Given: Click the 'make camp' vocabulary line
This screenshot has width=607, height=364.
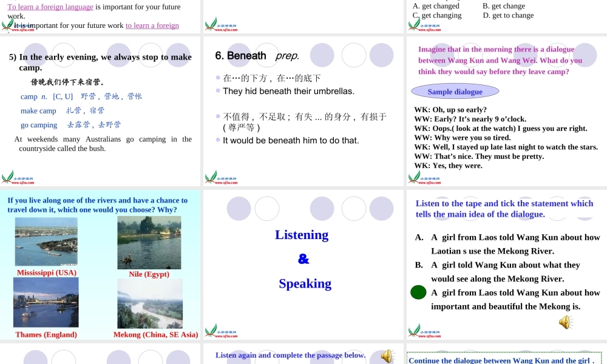Looking at the screenshot, I should (x=63, y=110).
